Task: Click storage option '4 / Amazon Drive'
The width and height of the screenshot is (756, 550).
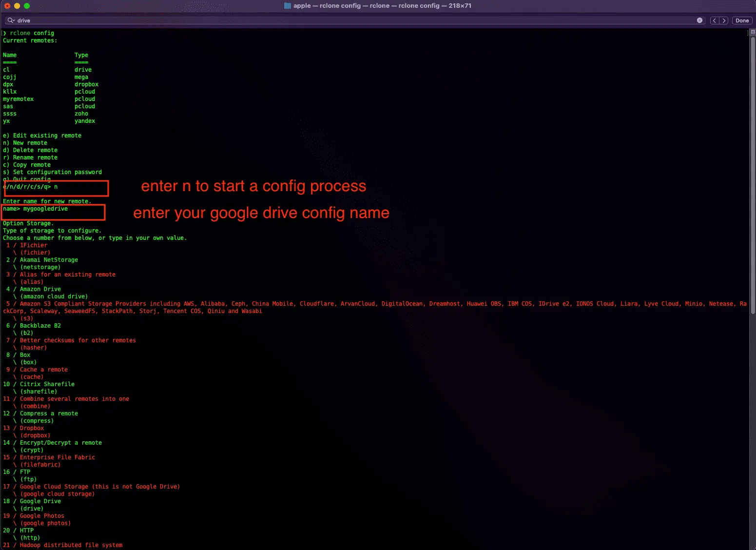Action: [x=34, y=289]
